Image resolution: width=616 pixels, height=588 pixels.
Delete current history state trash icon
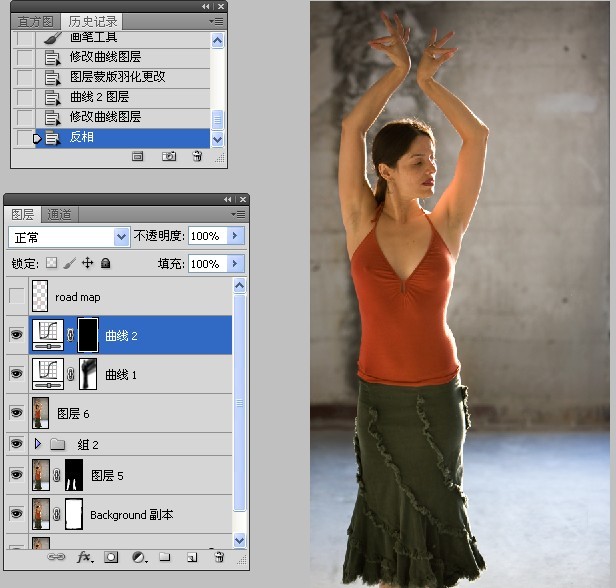click(197, 156)
